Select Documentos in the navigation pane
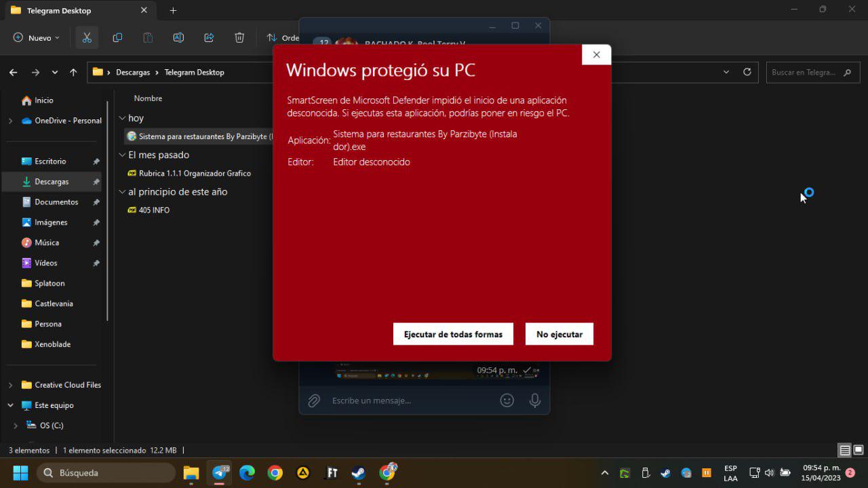 point(56,202)
